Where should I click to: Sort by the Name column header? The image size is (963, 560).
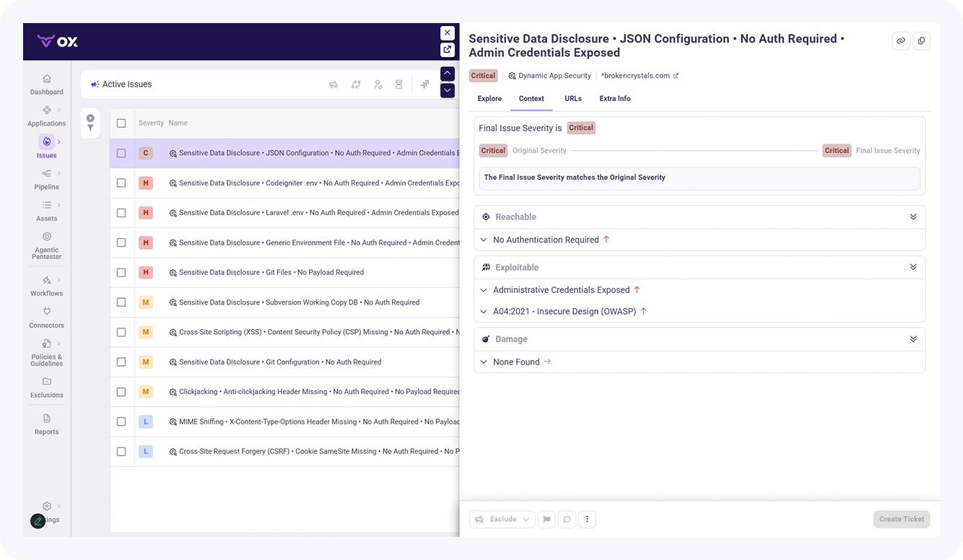(178, 123)
